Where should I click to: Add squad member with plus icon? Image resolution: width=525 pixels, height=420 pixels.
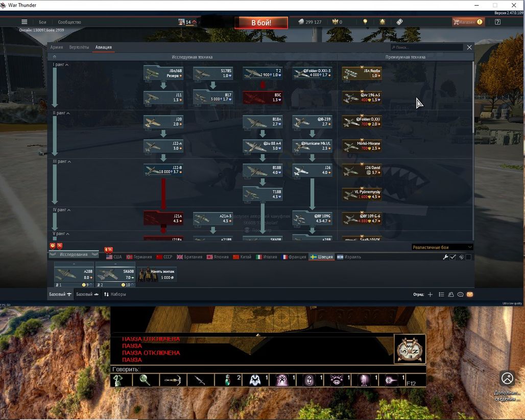430,294
